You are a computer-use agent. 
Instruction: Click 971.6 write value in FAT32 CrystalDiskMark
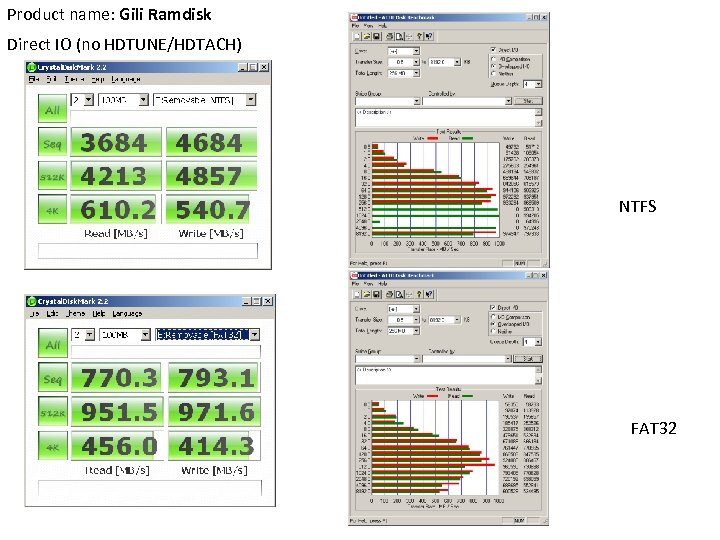pyautogui.click(x=214, y=412)
